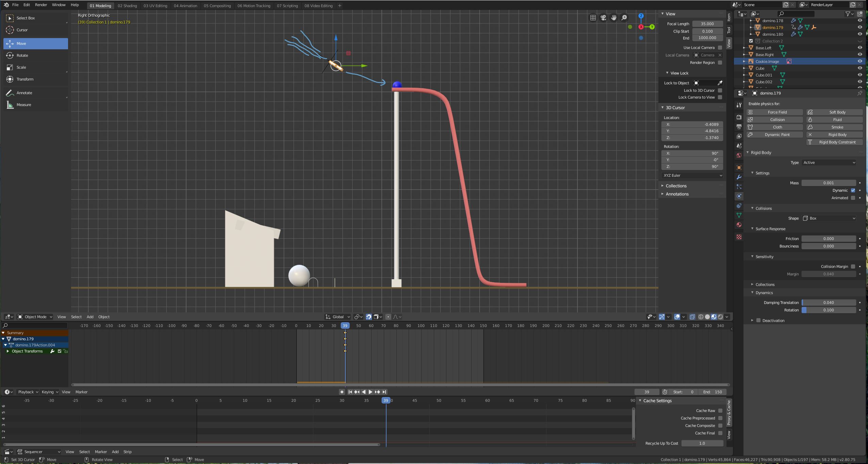This screenshot has height=464, width=868.
Task: Add a Rigid Body Constraint
Action: 835,142
